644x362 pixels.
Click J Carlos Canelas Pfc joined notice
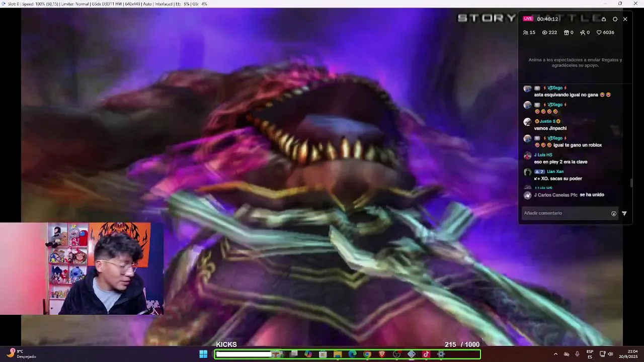click(x=569, y=195)
